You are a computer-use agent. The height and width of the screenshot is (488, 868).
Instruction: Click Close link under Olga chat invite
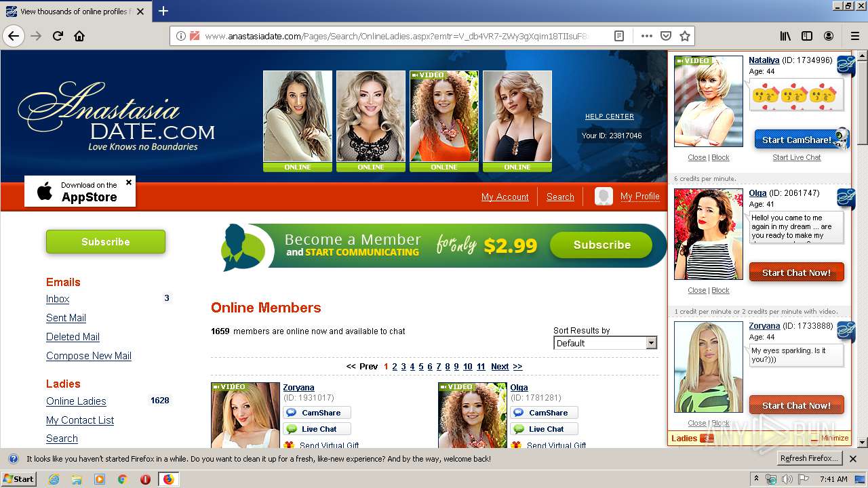(x=696, y=290)
